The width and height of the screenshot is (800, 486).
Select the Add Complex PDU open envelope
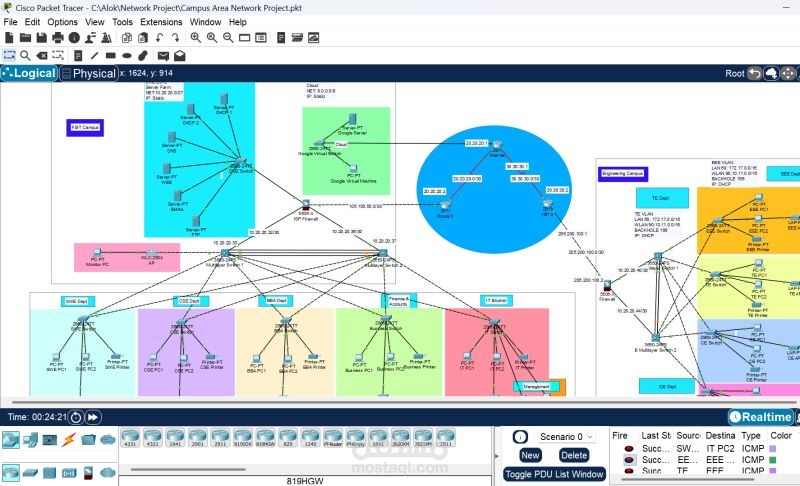click(x=180, y=56)
